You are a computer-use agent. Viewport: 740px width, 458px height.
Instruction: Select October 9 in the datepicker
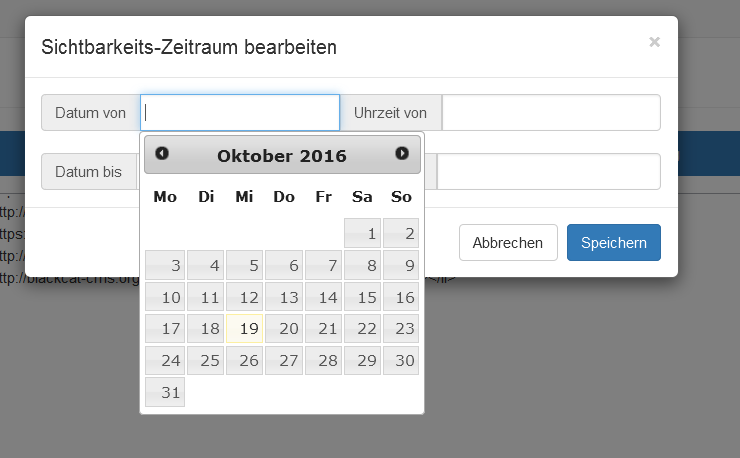pyautogui.click(x=401, y=266)
